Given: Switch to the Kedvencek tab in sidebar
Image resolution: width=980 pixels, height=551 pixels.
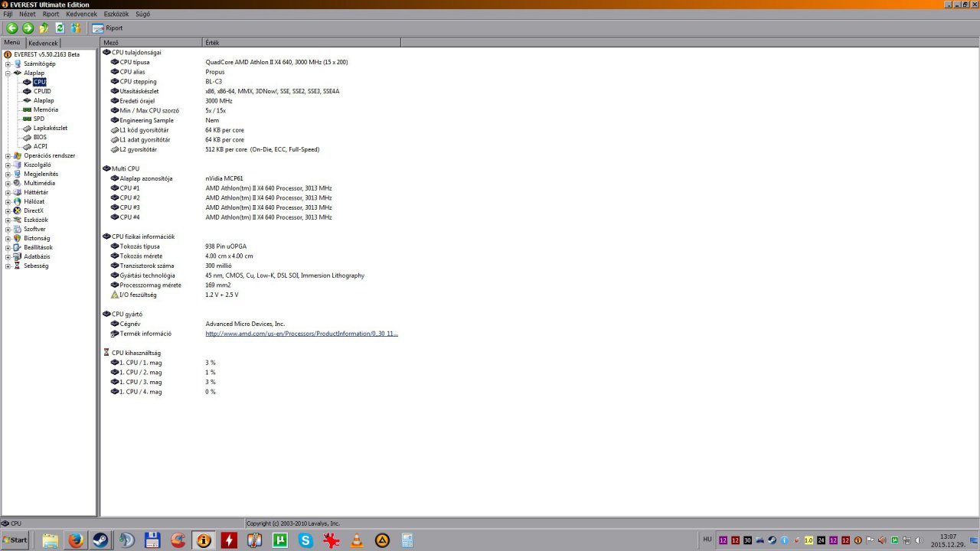Looking at the screenshot, I should click(x=43, y=44).
